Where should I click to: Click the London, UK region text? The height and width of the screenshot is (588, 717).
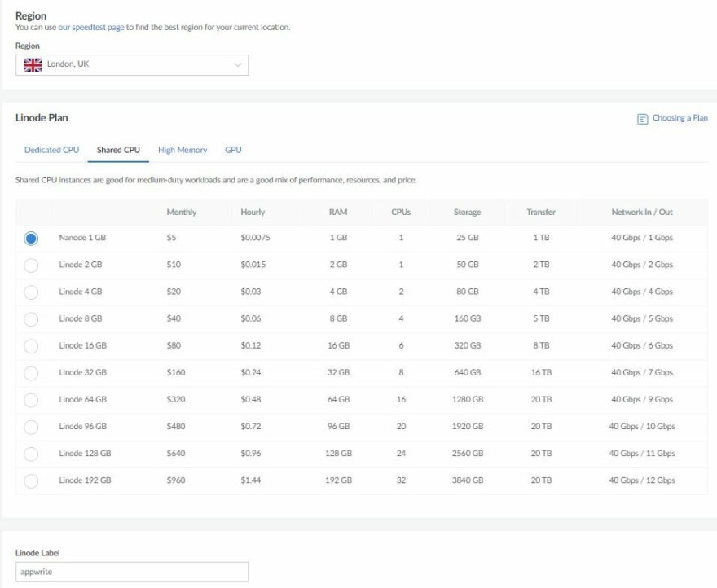click(68, 64)
